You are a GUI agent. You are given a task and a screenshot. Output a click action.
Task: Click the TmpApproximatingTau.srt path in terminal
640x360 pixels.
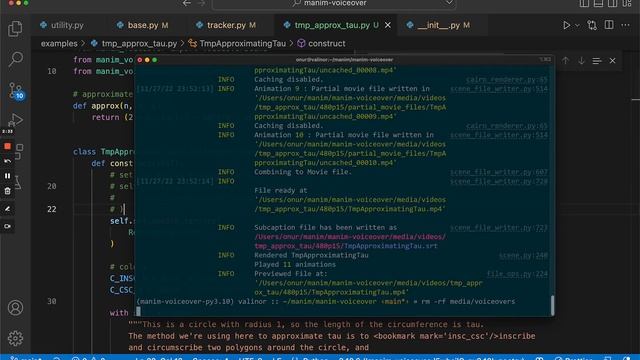pyautogui.click(x=350, y=241)
